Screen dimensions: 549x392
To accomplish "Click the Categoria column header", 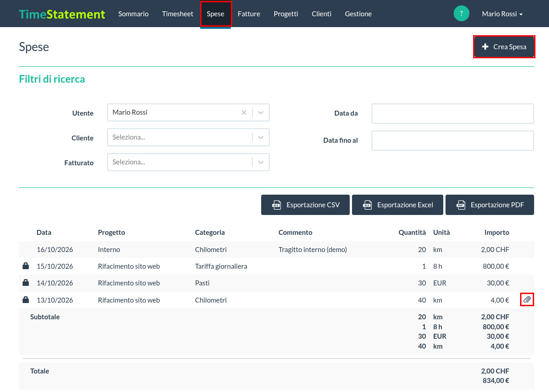I will [x=210, y=233].
